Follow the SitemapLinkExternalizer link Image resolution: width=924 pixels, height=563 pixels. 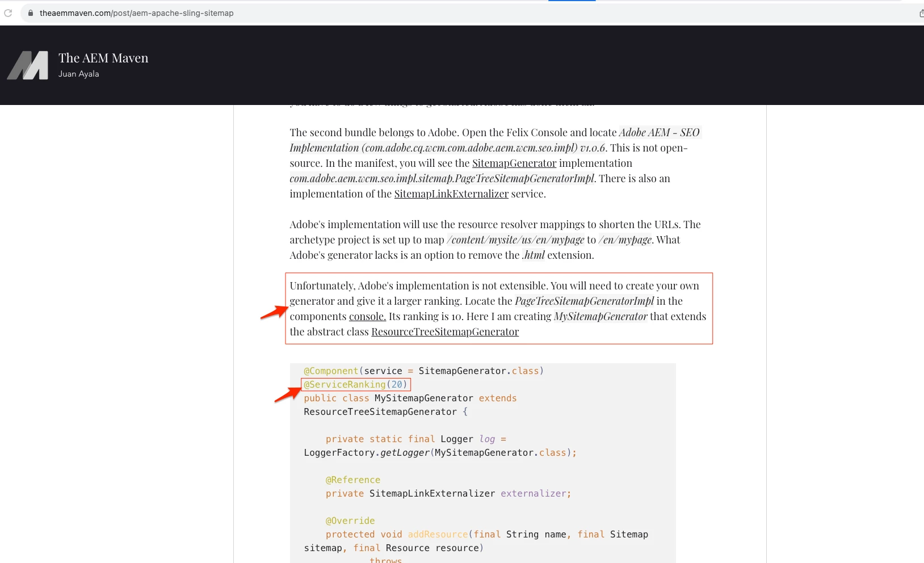451,194
